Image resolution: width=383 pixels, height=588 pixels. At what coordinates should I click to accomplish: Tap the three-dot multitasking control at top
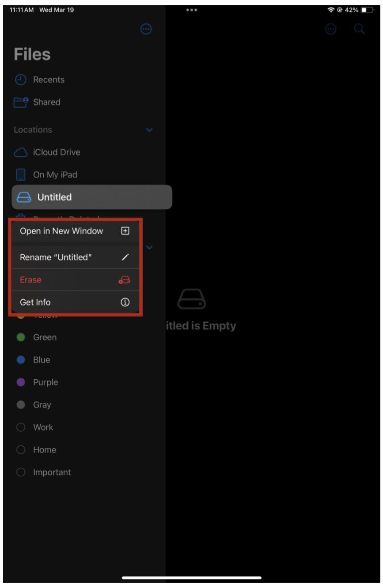[x=191, y=10]
